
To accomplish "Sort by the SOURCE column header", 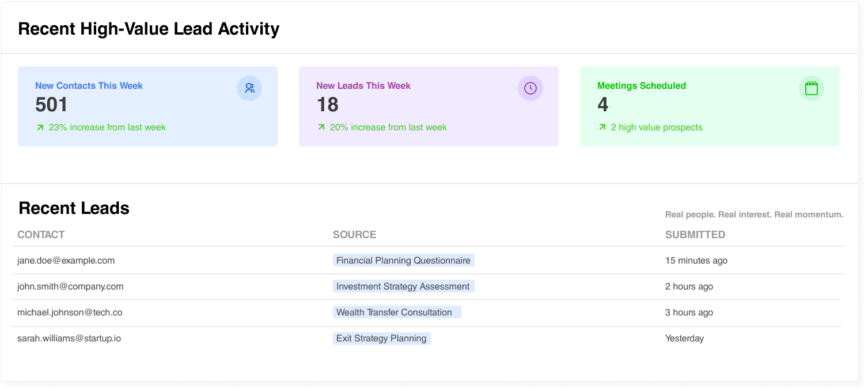I will (354, 235).
